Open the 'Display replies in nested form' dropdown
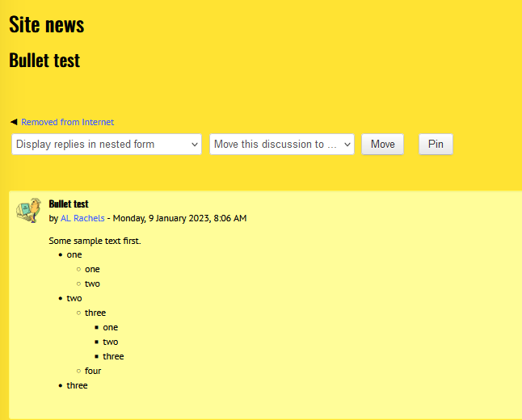 107,144
